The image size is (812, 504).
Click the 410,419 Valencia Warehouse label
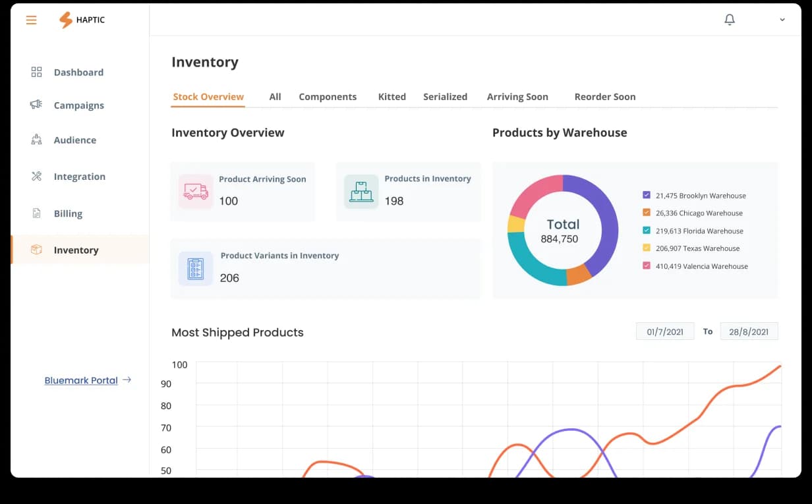click(702, 267)
